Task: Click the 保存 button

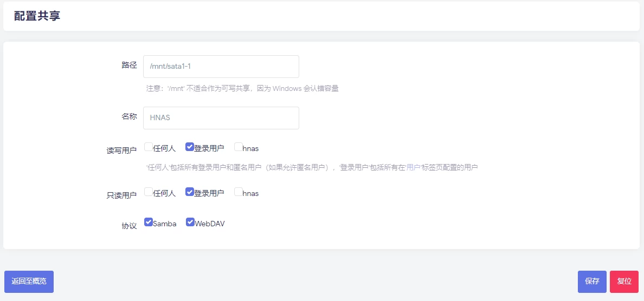Action: [x=592, y=282]
